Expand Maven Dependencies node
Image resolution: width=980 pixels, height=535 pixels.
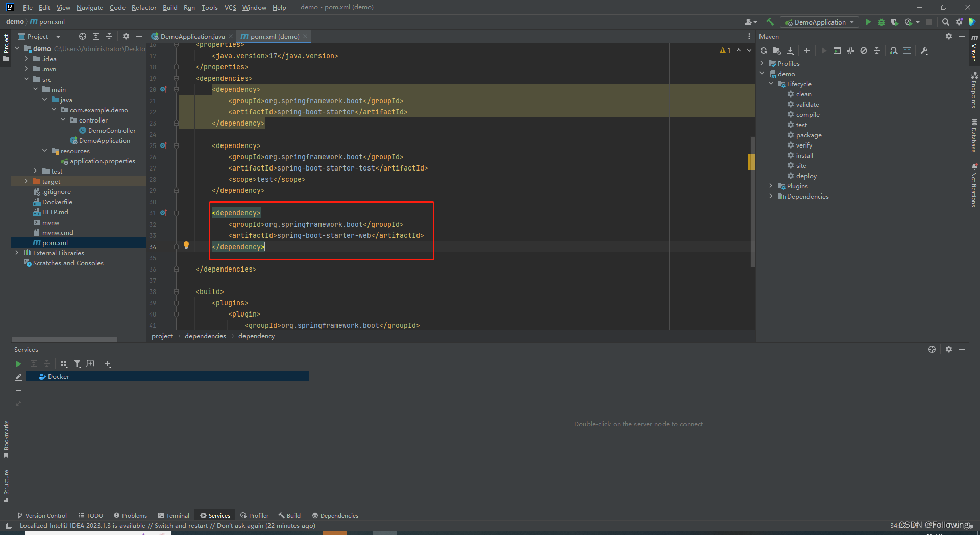(x=771, y=196)
